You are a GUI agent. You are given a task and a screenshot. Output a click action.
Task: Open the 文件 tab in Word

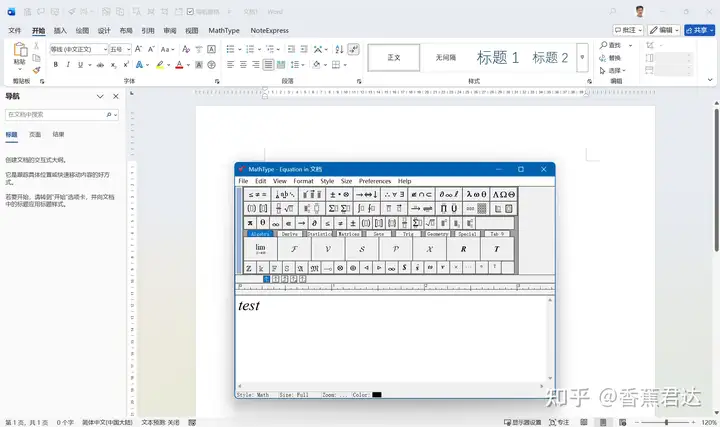click(x=15, y=30)
